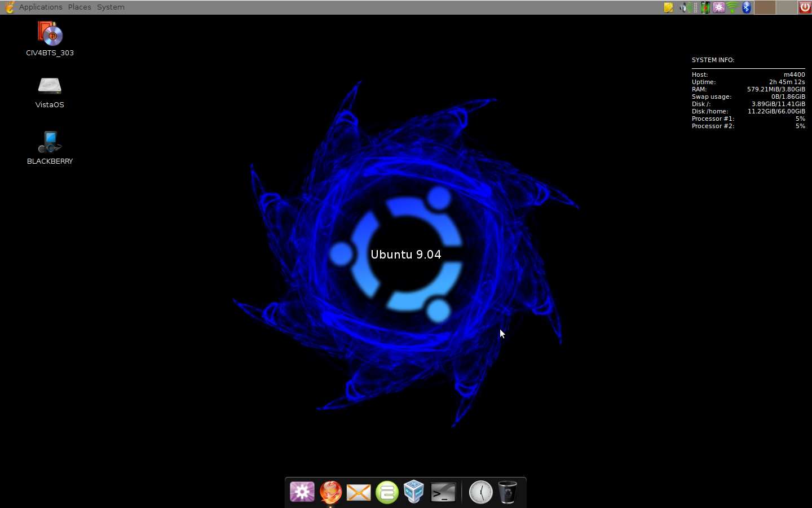The height and width of the screenshot is (508, 812).
Task: Click the red power button in panel
Action: tap(805, 7)
